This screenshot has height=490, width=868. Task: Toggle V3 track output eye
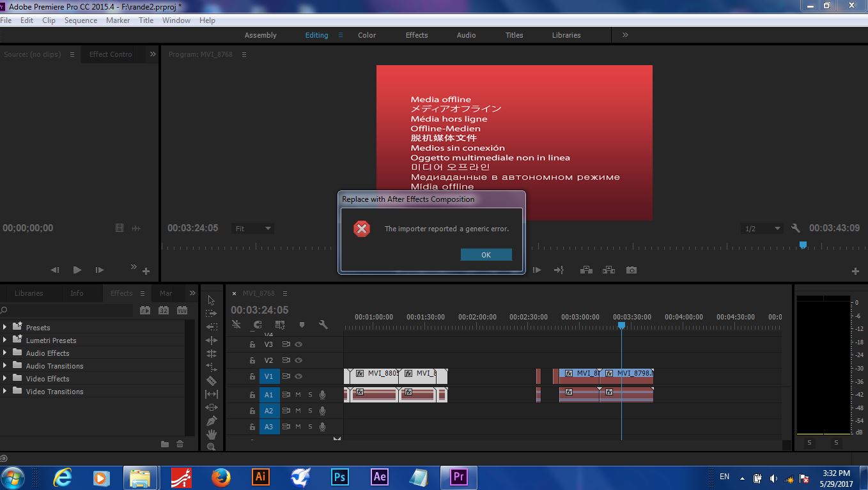298,344
